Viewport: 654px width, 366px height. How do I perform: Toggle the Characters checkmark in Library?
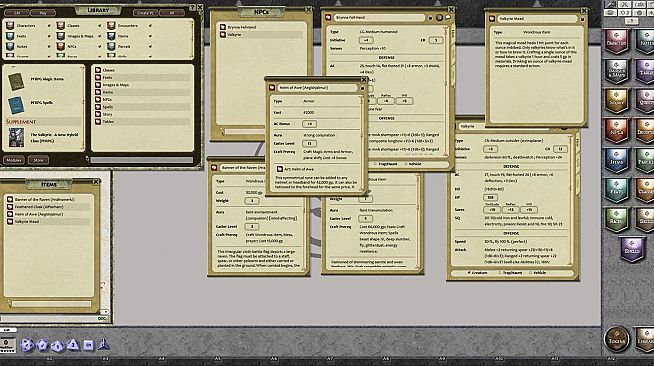click(x=49, y=26)
